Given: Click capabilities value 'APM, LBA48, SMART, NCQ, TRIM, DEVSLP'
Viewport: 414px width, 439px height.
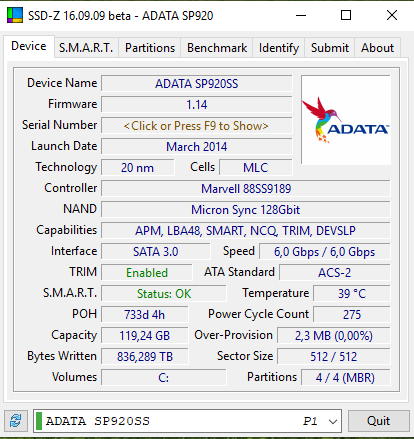Looking at the screenshot, I should click(x=246, y=231).
